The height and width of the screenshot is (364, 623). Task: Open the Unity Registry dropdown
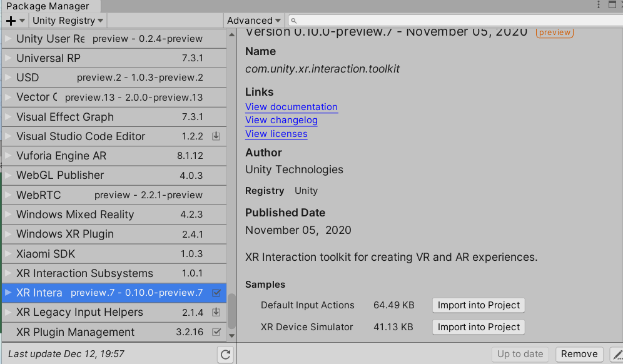(68, 21)
